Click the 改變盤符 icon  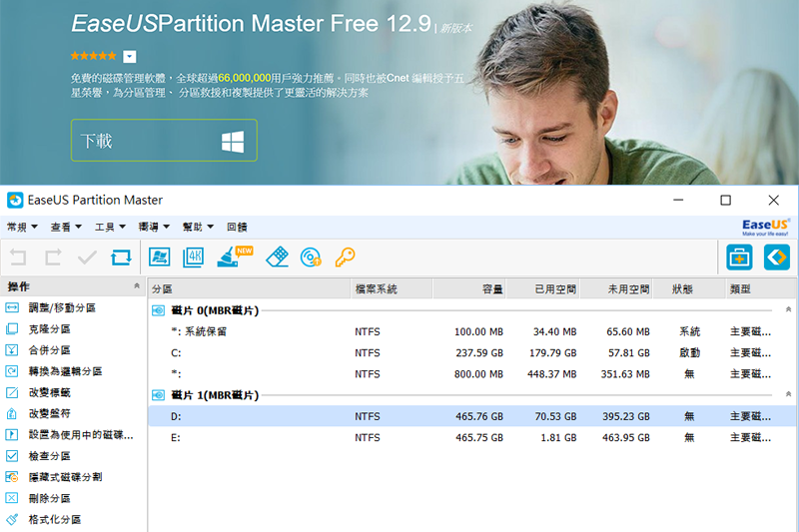click(x=12, y=413)
